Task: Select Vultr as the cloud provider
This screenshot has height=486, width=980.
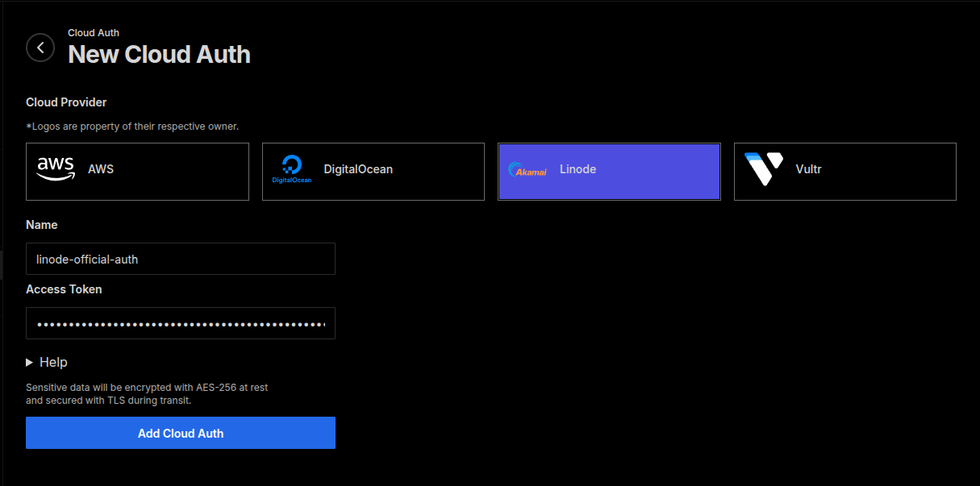Action: (x=844, y=172)
